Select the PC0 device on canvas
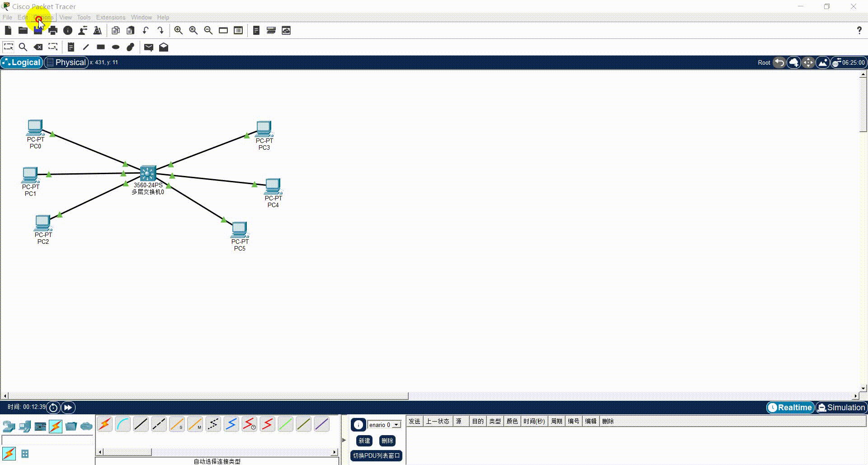 point(35,128)
